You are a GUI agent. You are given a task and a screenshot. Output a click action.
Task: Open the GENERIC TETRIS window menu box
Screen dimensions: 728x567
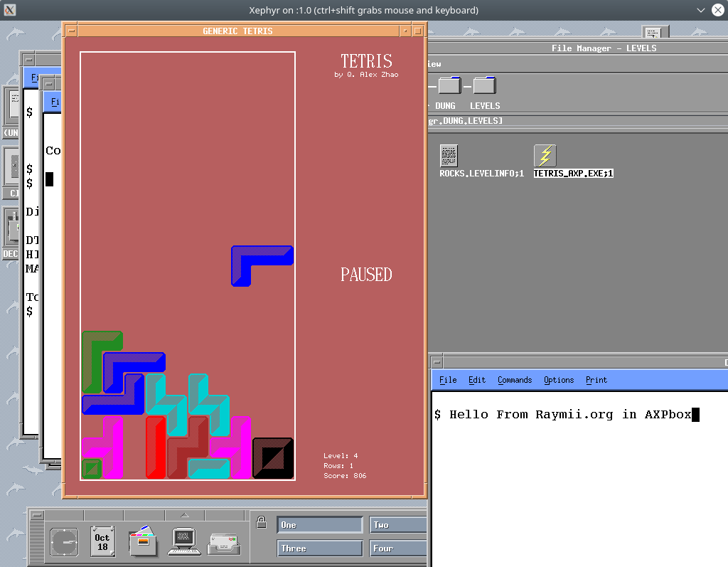pos(71,31)
